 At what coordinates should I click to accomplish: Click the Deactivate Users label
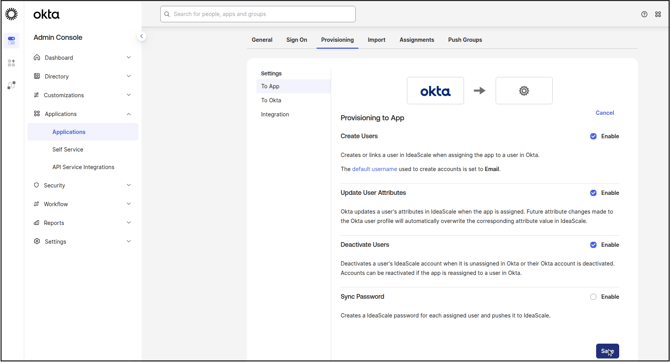(x=364, y=245)
